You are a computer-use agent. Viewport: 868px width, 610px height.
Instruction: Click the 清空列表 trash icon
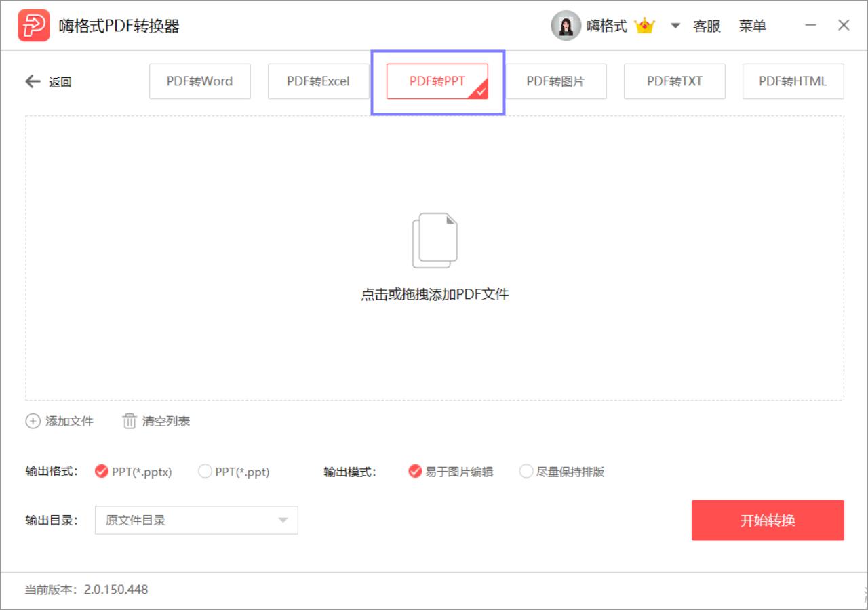[130, 421]
